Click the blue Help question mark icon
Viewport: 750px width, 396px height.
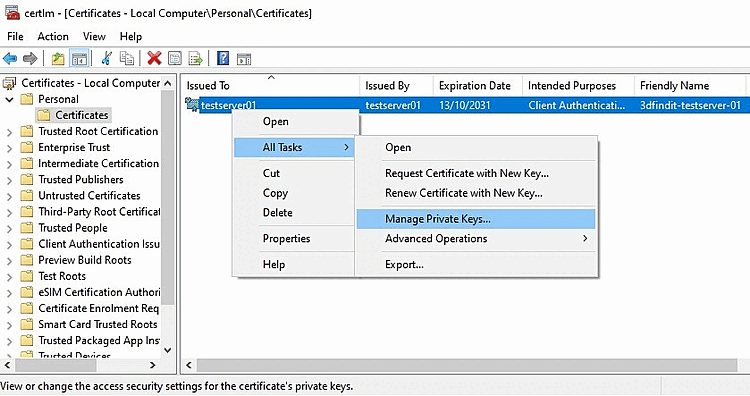point(223,59)
